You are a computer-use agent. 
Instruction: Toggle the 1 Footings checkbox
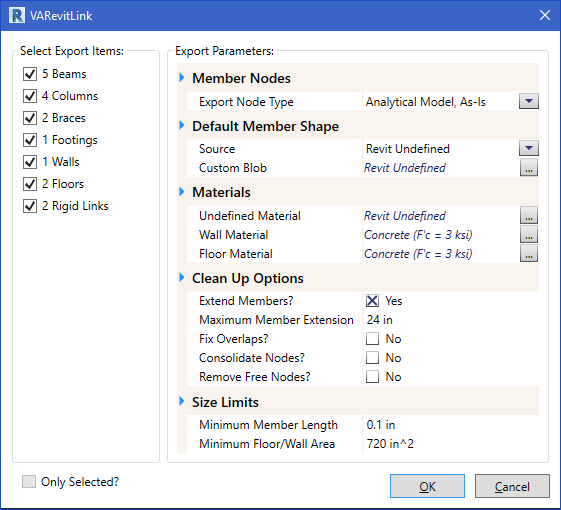(30, 140)
